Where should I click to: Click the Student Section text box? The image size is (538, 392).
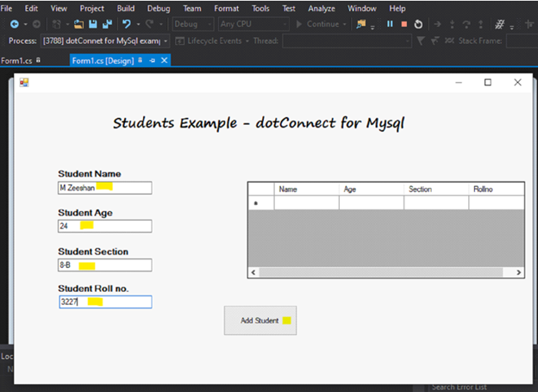tap(105, 265)
